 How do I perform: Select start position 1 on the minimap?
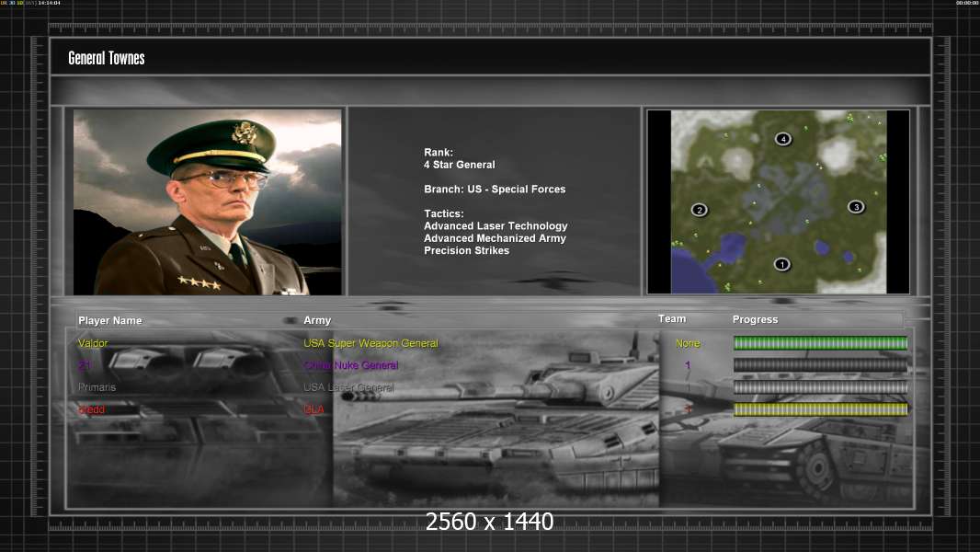(x=781, y=264)
